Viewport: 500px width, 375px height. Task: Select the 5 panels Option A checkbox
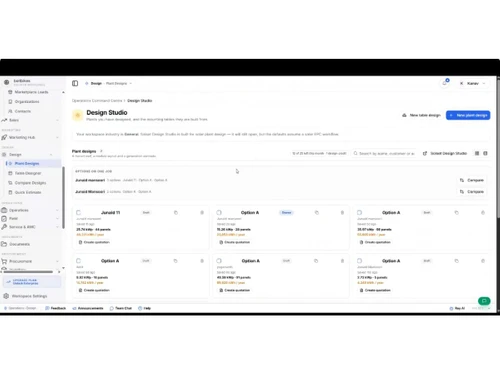click(359, 261)
